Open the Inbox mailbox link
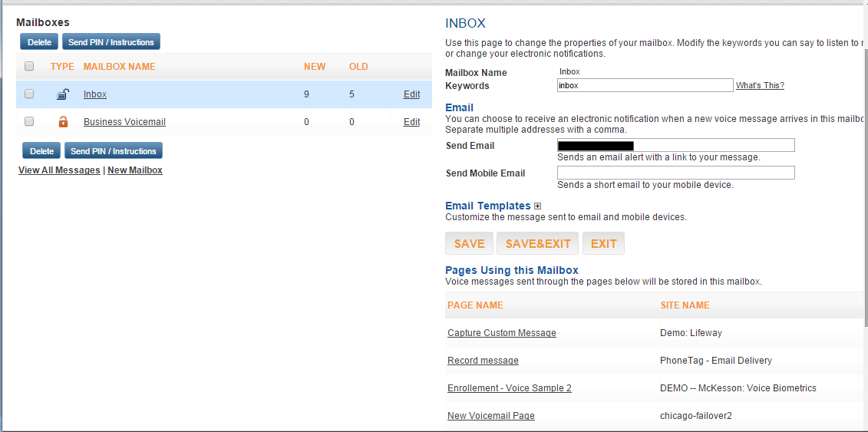 95,94
